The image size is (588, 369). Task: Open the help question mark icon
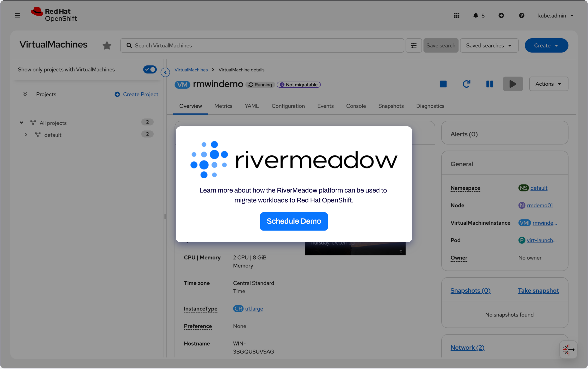click(x=521, y=15)
